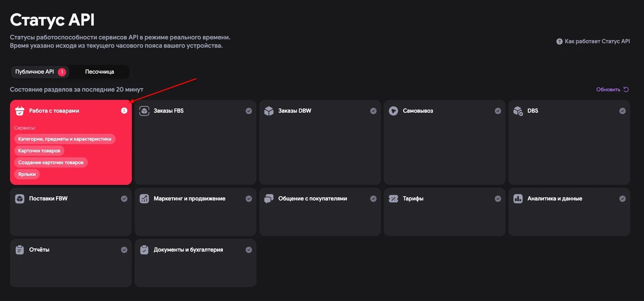Click the refresh arrow icon next to Обновить
644x301 pixels.
626,90
